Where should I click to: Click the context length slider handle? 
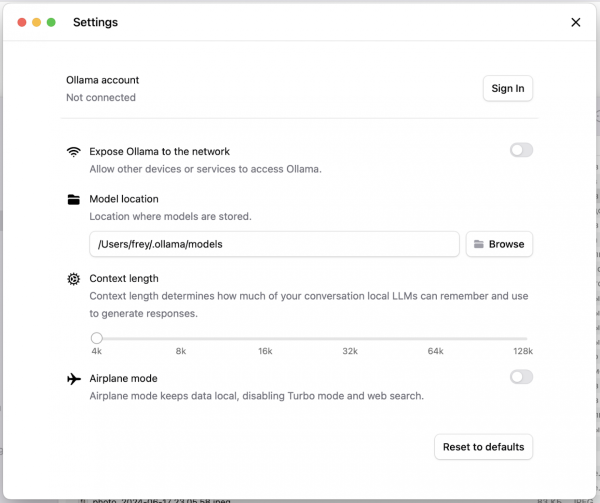tap(96, 338)
